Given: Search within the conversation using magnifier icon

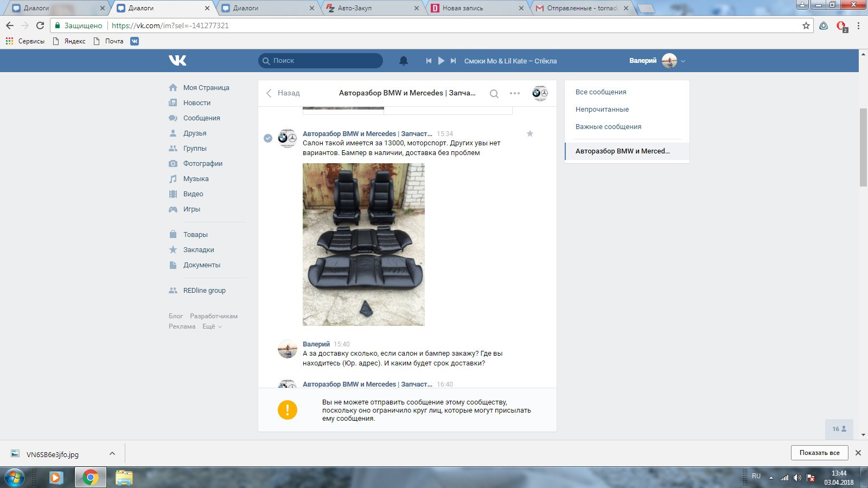Looking at the screenshot, I should [494, 93].
